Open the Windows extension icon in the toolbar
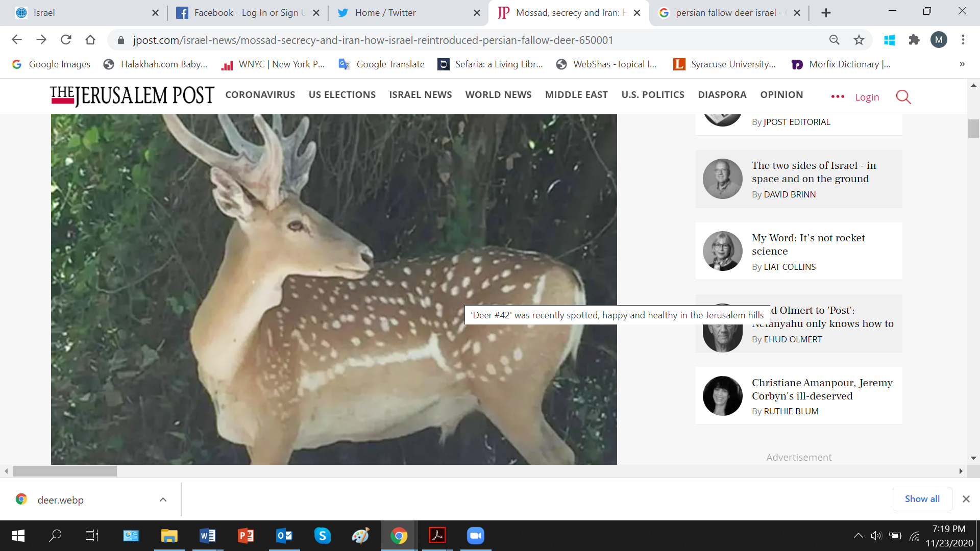Viewport: 980px width, 551px height. [x=889, y=40]
